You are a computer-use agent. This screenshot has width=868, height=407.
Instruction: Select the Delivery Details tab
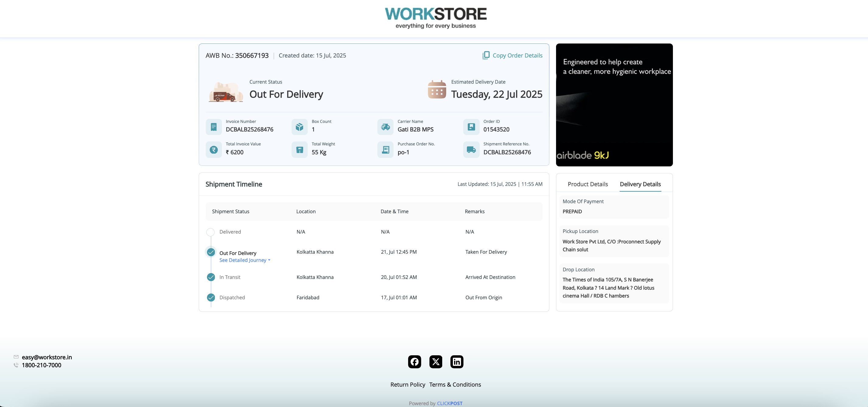pyautogui.click(x=640, y=184)
